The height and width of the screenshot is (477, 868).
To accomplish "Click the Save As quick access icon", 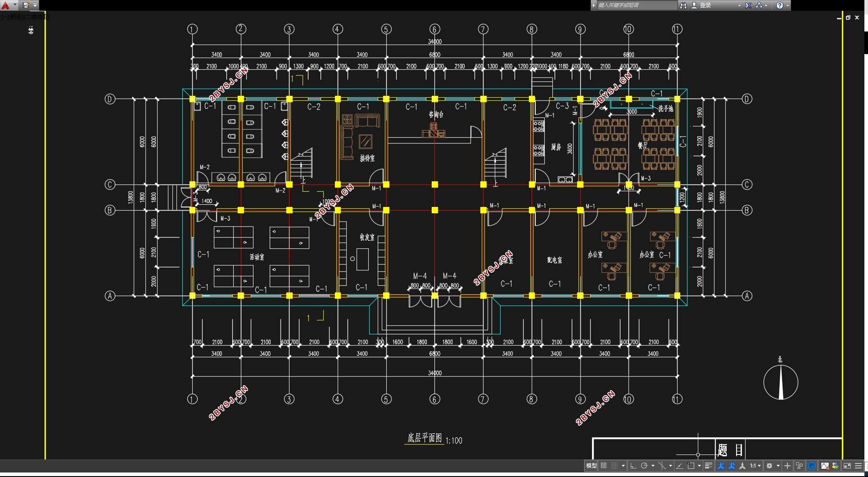I will 26,5.
